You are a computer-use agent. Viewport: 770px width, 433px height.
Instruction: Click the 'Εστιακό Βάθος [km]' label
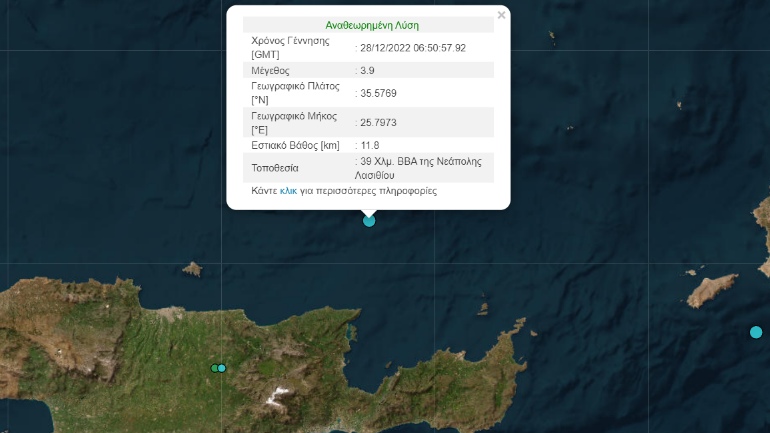295,145
